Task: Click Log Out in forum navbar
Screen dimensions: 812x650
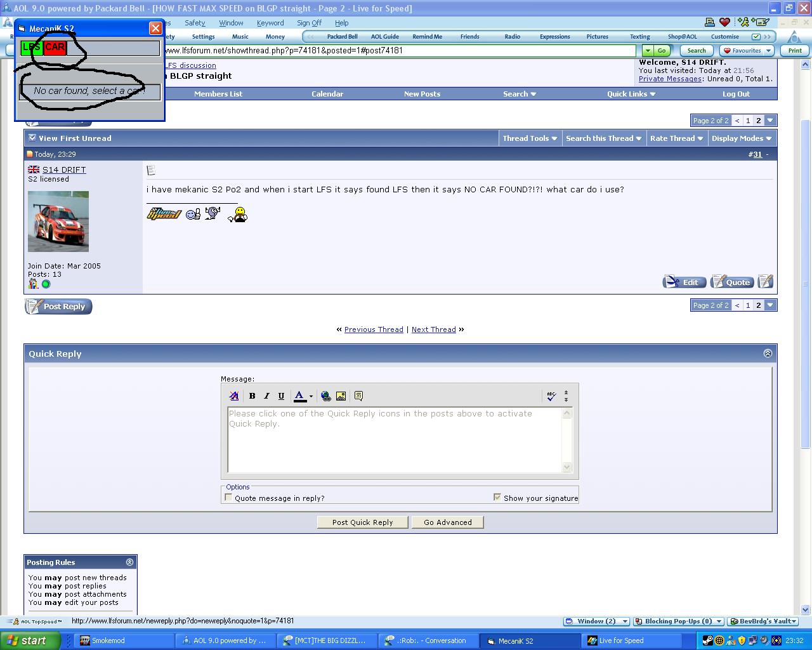Action: pyautogui.click(x=736, y=94)
